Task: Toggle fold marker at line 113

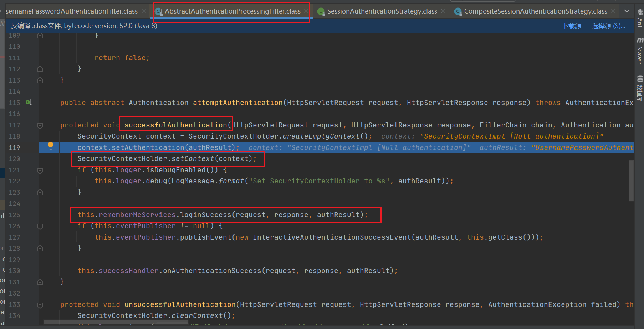Action: click(x=40, y=80)
